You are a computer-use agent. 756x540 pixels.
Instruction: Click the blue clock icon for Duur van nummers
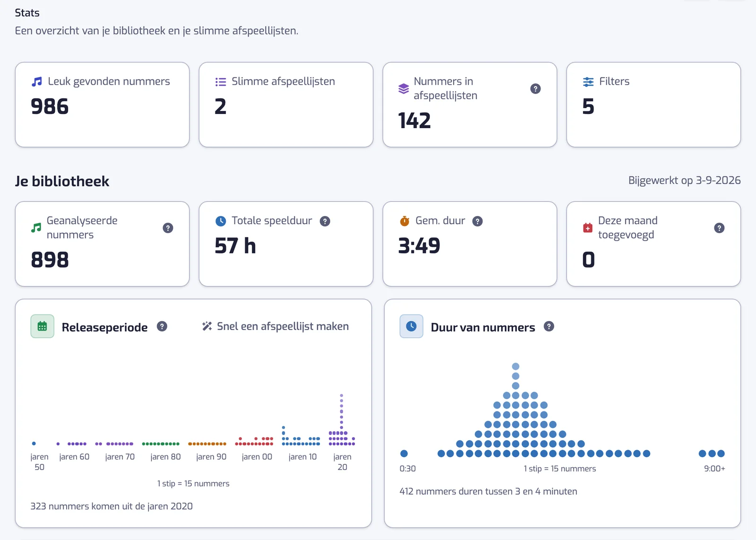(x=412, y=326)
